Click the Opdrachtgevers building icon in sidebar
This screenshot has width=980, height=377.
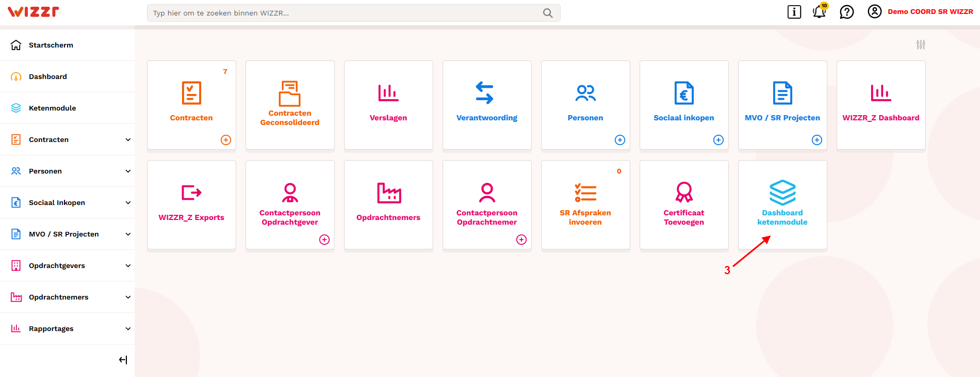click(x=16, y=265)
